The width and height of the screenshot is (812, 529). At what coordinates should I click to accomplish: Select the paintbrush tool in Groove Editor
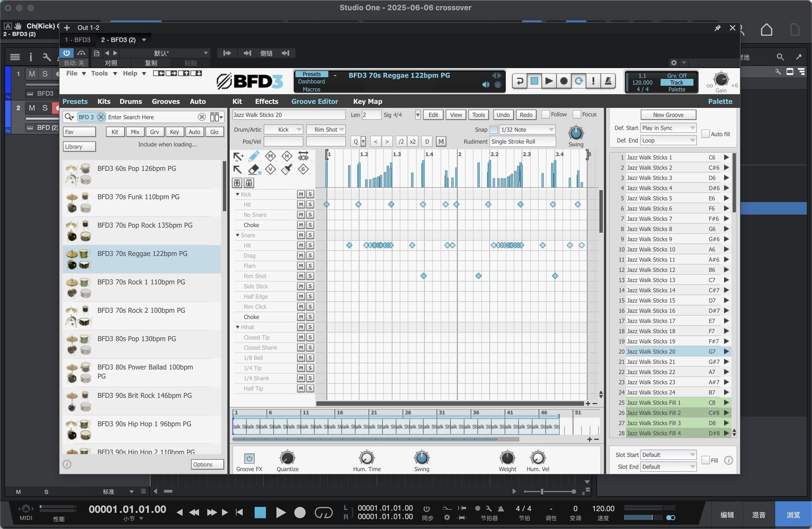287,170
